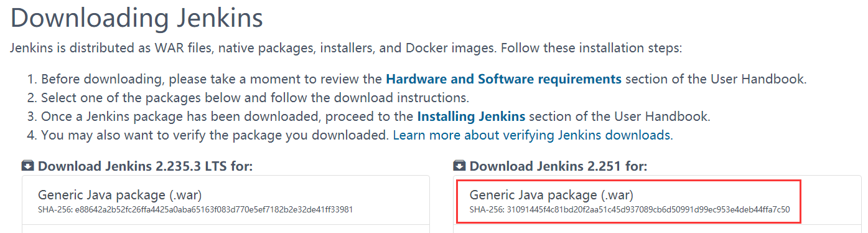Click download icon beside Jenkins 2.251 heading

click(460, 166)
